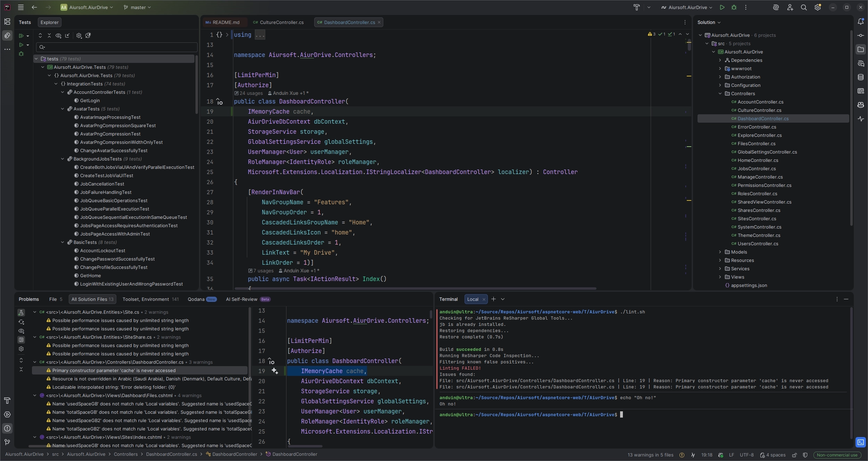
Task: Select the File tab in Problems panel
Action: (56, 299)
